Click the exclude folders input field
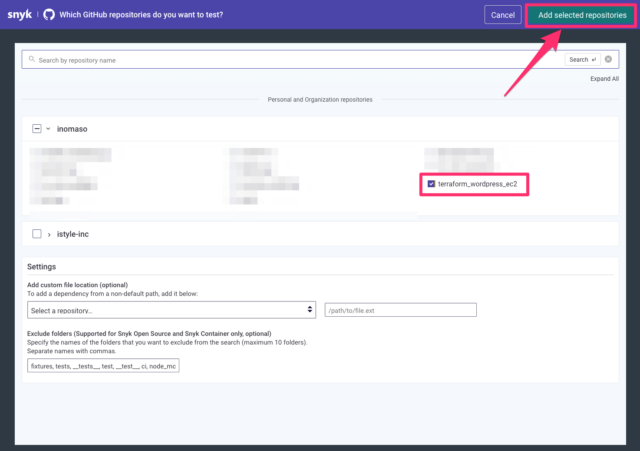640x451 pixels. (103, 366)
